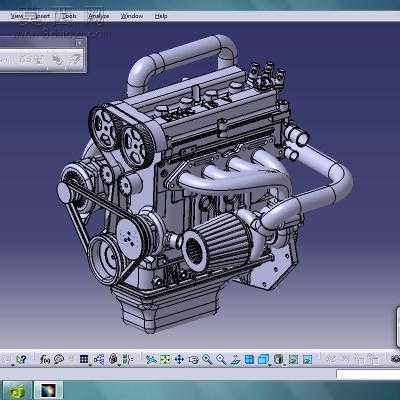Open the Window menu
Screen dimensions: 400x400
(x=132, y=16)
